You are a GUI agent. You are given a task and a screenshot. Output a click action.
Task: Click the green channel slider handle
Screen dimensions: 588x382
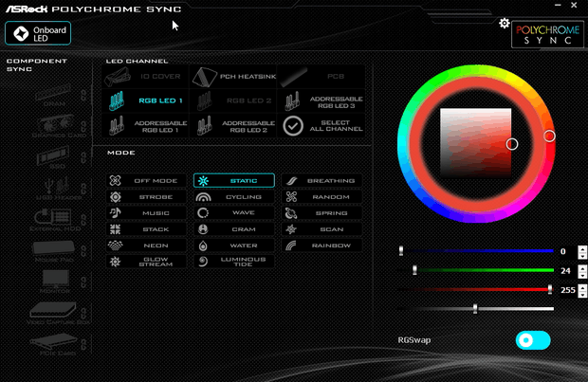click(414, 270)
